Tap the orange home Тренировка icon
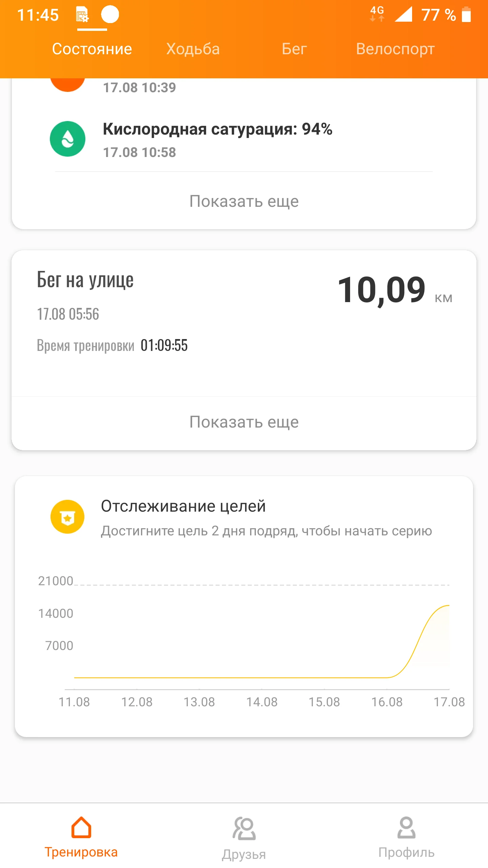This screenshot has width=488, height=868. point(81,828)
